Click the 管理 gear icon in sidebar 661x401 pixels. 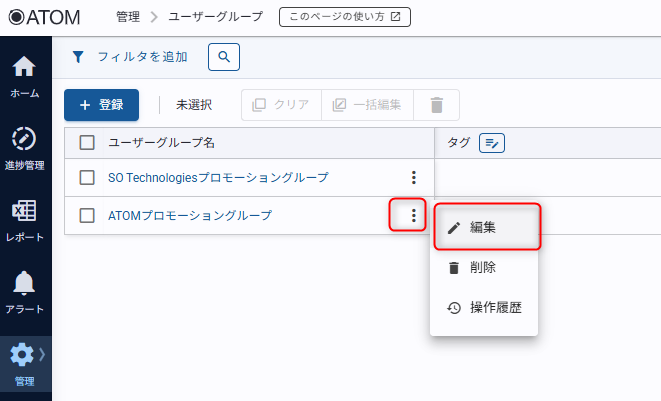pos(21,355)
